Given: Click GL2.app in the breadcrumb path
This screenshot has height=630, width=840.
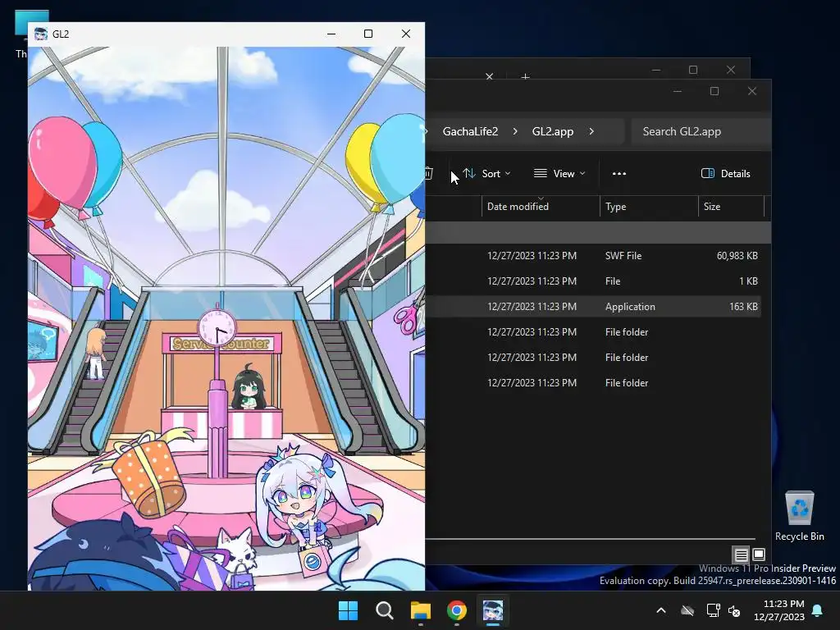Looking at the screenshot, I should (552, 131).
